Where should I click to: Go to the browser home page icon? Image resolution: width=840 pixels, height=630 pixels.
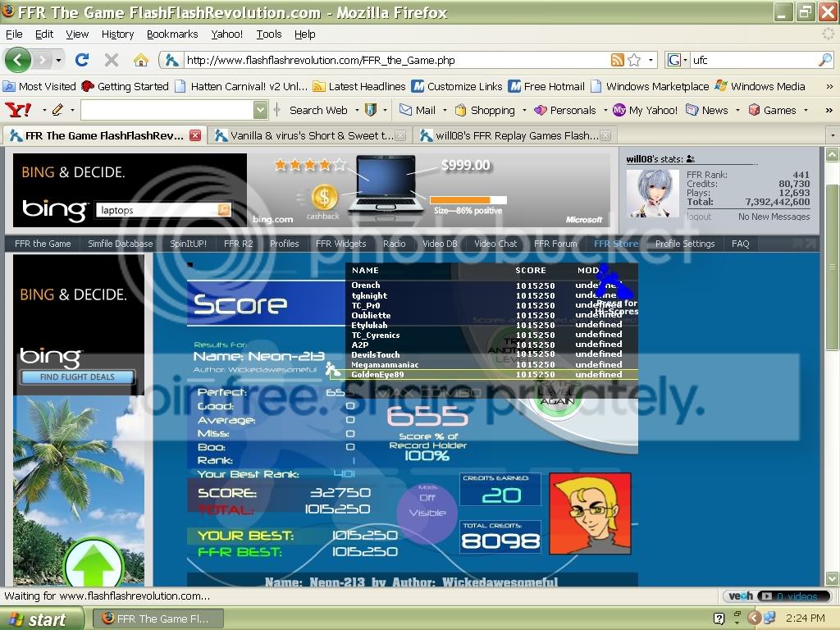140,60
